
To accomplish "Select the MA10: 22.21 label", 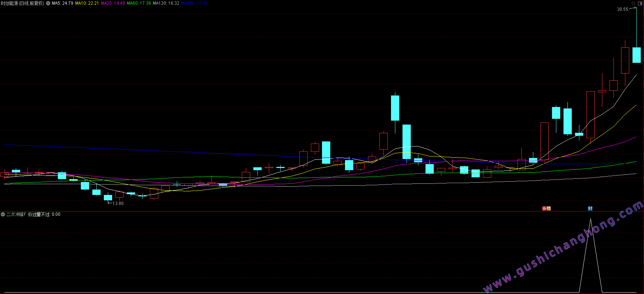I will point(87,3).
